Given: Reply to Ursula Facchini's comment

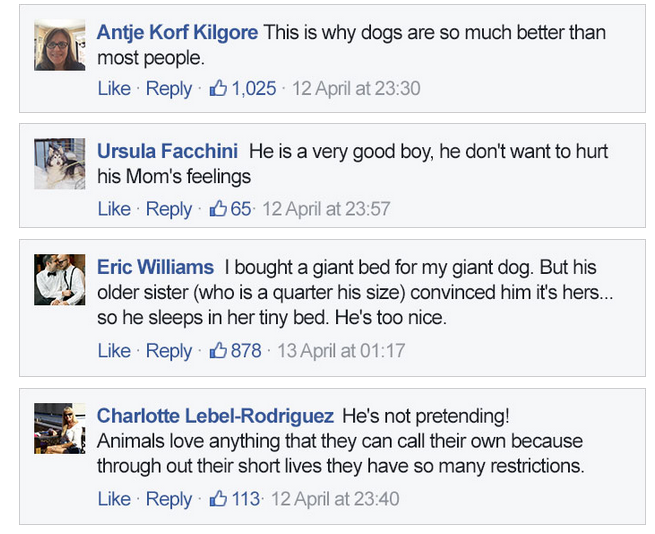Looking at the screenshot, I should click(169, 209).
